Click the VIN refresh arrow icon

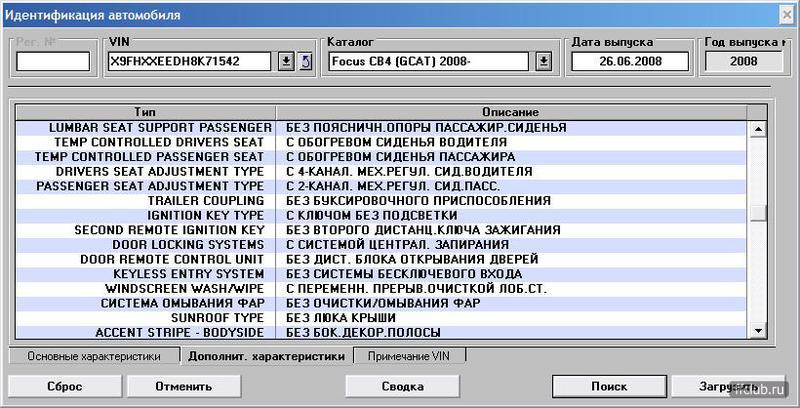pos(305,62)
